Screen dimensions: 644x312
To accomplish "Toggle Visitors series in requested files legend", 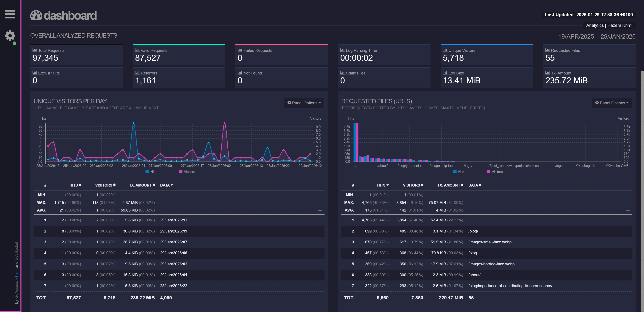I will pyautogui.click(x=495, y=172).
